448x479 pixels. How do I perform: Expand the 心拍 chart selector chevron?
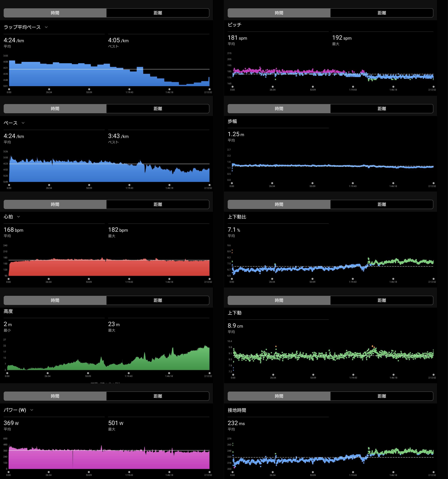(19, 217)
